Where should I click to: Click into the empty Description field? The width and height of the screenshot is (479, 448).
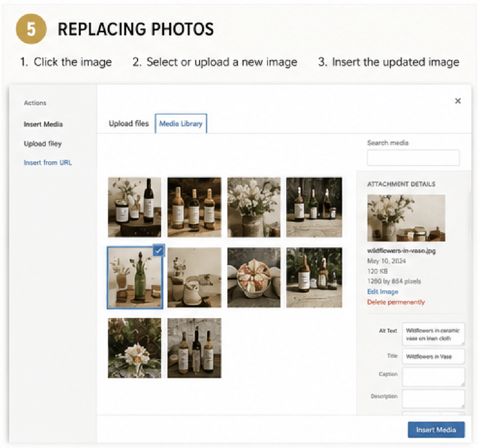click(433, 399)
